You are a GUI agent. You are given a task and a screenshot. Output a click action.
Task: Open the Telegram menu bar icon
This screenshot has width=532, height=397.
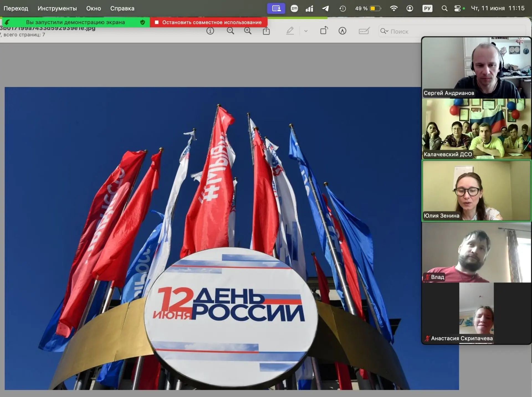click(x=326, y=8)
